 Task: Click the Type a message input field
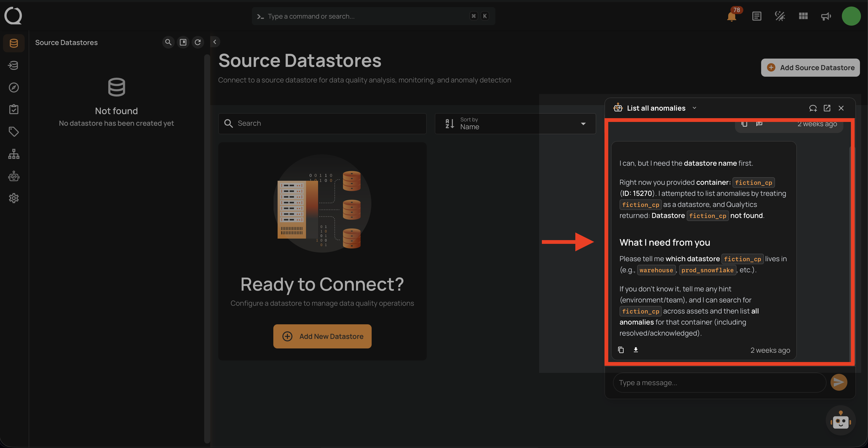click(719, 383)
